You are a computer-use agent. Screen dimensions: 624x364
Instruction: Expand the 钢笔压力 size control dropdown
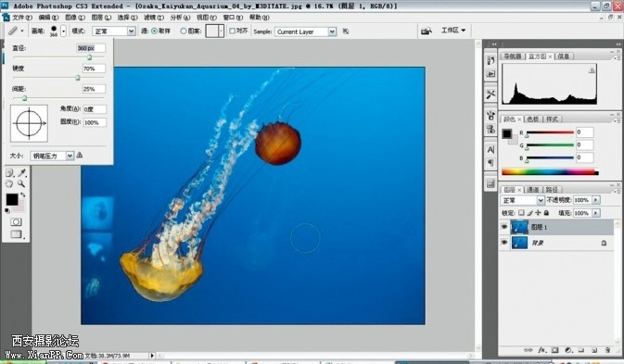point(70,156)
